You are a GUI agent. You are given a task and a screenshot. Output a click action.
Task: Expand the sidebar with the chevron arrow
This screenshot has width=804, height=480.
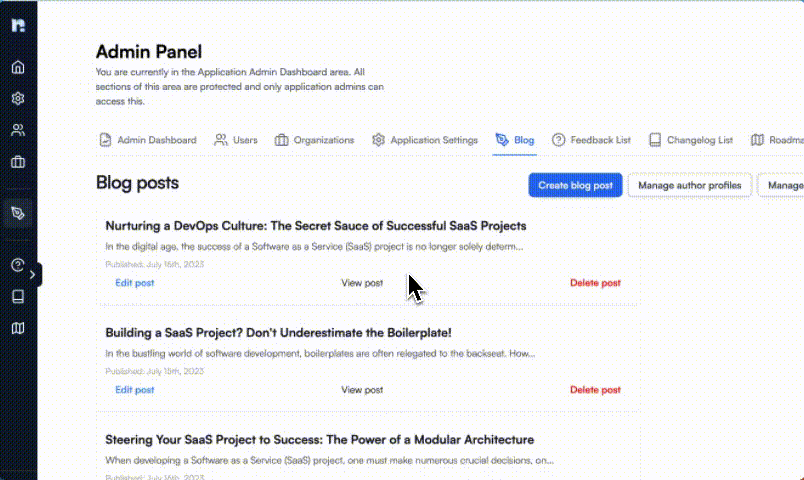point(33,273)
